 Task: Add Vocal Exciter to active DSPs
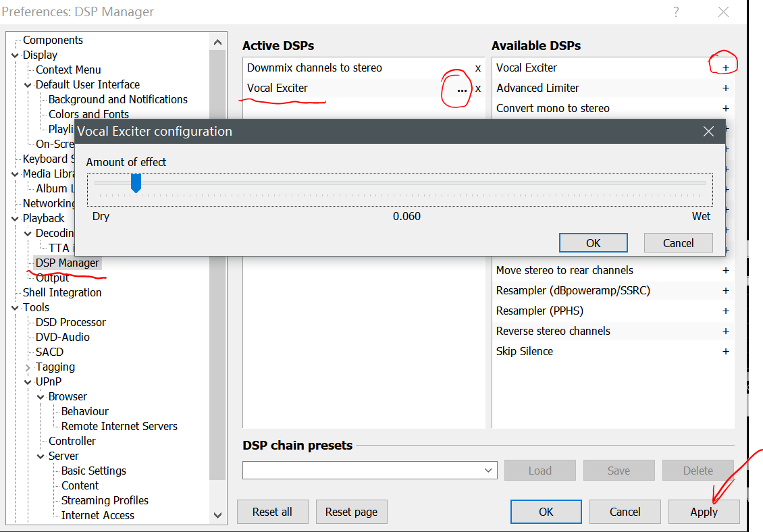click(726, 68)
